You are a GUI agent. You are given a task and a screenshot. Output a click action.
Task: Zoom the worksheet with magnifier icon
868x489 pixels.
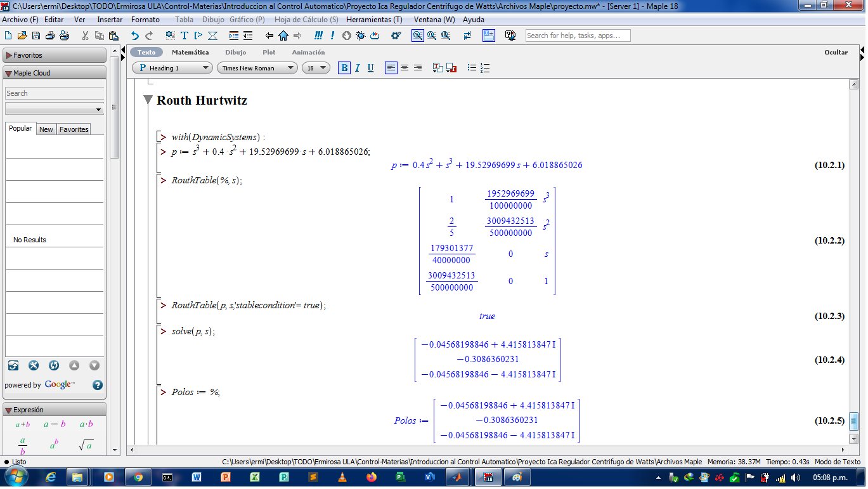coord(418,36)
